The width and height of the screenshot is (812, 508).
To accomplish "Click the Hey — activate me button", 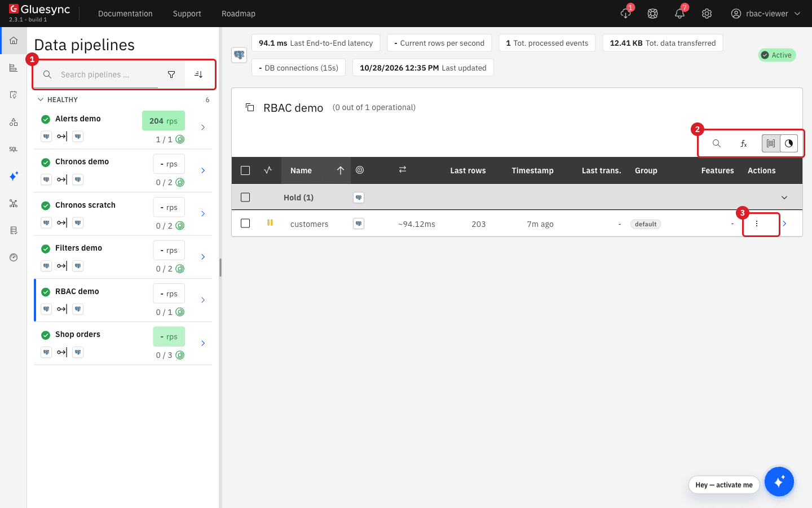I will pyautogui.click(x=724, y=485).
